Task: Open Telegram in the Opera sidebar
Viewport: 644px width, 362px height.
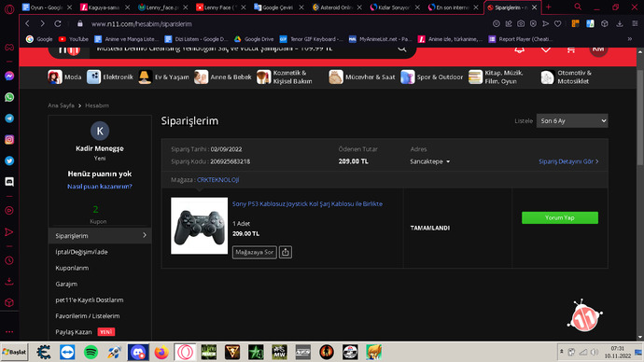Action: [9, 118]
